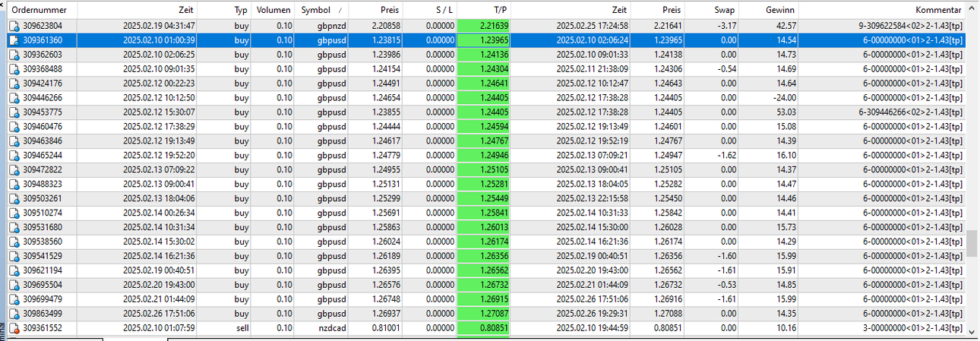The image size is (980, 341).
Task: Click the icon next to order 309424176
Action: pos(14,84)
